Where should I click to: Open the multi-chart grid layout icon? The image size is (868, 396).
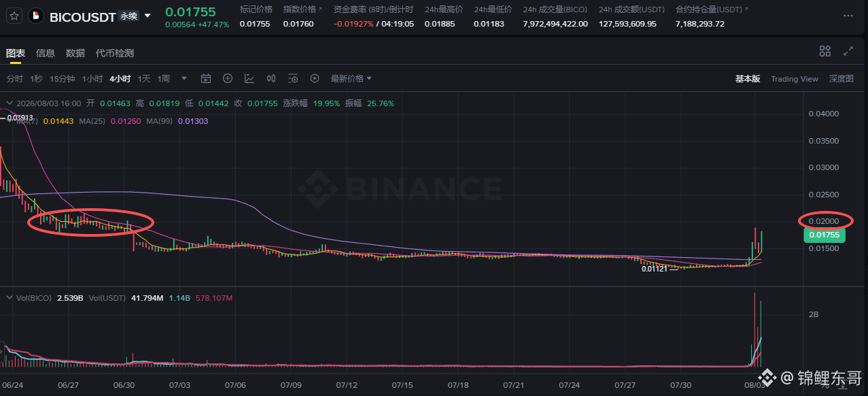tap(825, 51)
